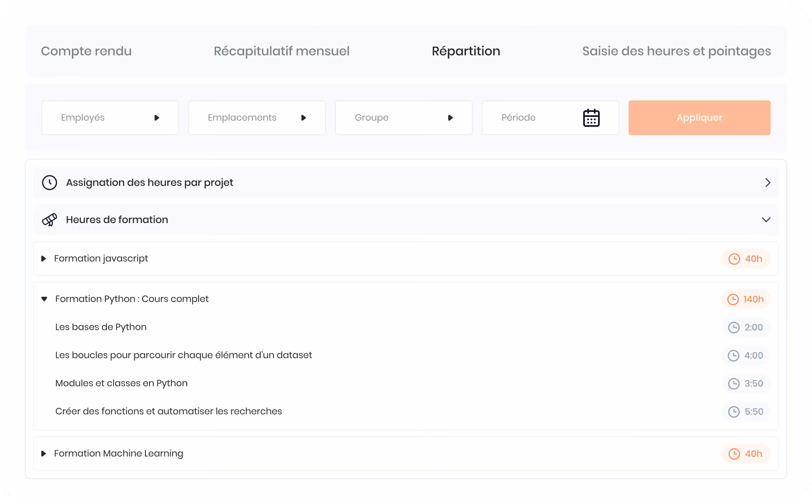This screenshot has width=812, height=504.
Task: Click the Appliquer button
Action: pyautogui.click(x=699, y=118)
